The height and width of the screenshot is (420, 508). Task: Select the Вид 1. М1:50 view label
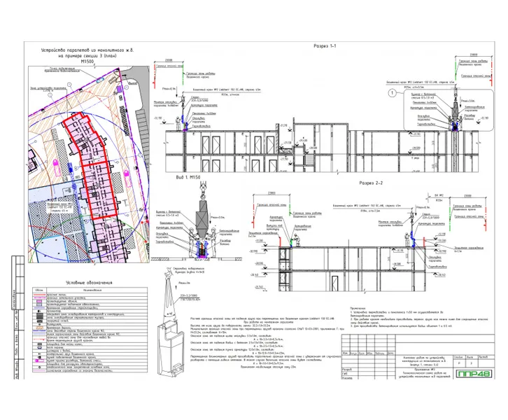188,177
